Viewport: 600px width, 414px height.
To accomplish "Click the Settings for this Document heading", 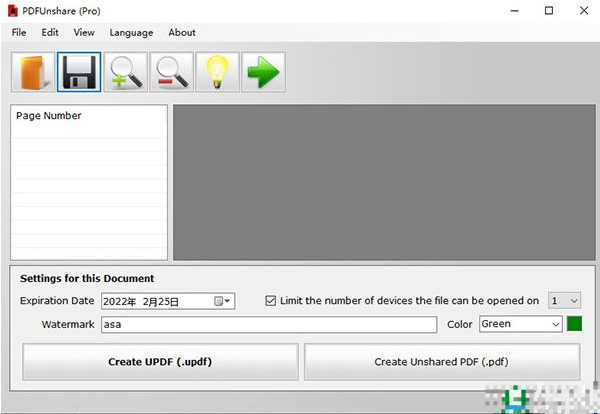I will tap(87, 278).
